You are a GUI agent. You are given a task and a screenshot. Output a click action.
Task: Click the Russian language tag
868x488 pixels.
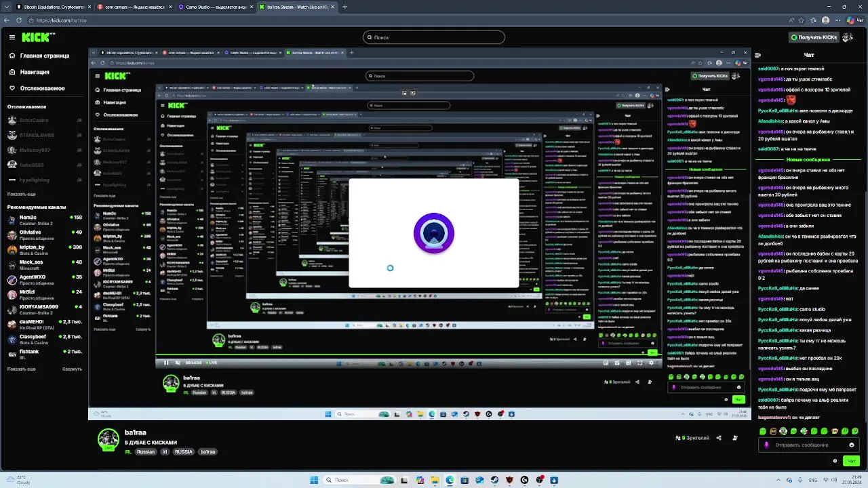point(146,451)
